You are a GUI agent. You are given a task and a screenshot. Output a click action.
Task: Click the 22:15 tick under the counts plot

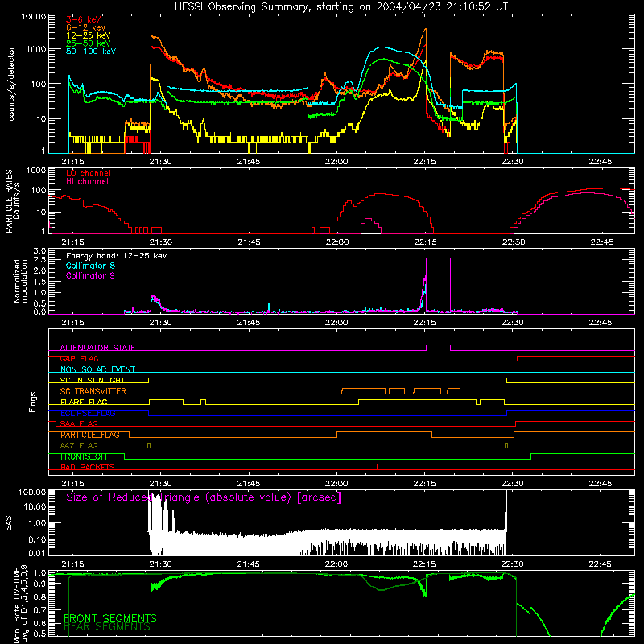(x=424, y=162)
